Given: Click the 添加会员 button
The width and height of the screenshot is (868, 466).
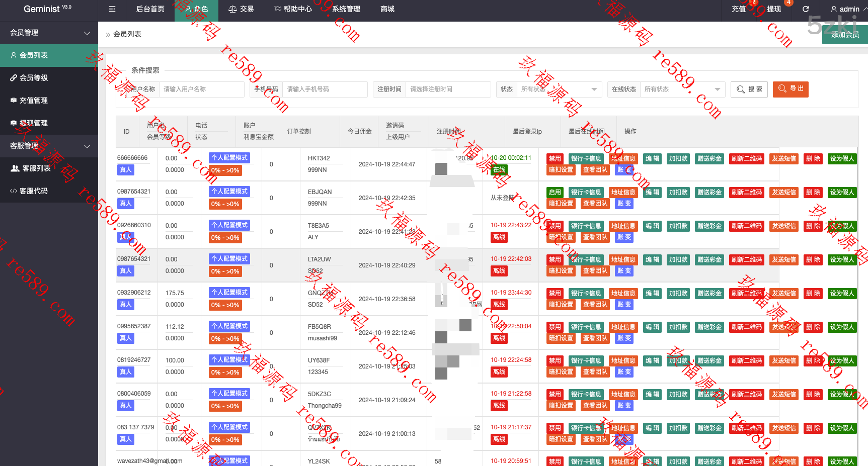Looking at the screenshot, I should click(845, 35).
